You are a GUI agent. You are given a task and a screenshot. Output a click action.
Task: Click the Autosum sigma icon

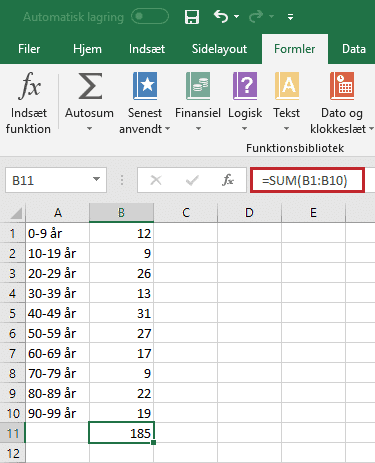(90, 86)
